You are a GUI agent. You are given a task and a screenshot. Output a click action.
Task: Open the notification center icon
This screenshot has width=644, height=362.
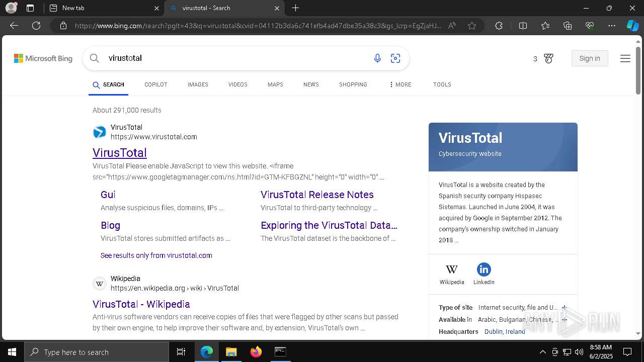pyautogui.click(x=627, y=352)
